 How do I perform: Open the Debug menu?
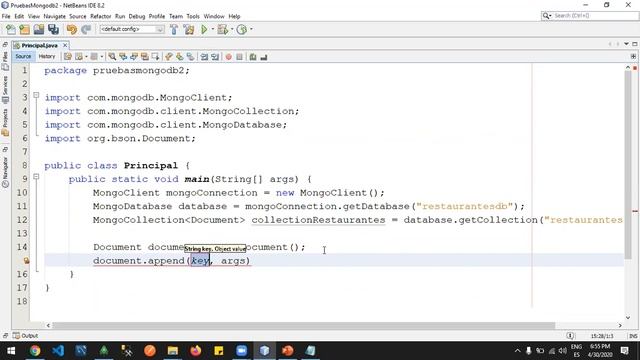point(137,16)
